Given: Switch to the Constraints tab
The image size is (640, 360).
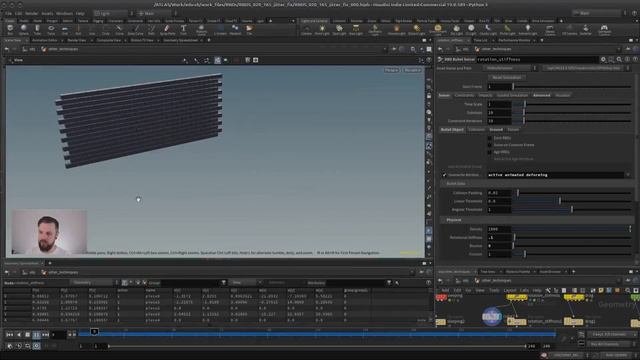Looking at the screenshot, I should coord(464,95).
